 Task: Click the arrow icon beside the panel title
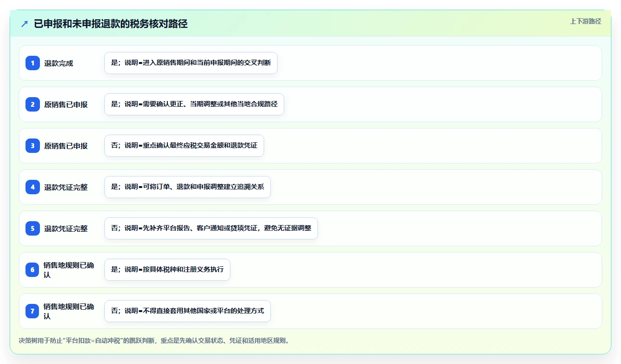25,24
